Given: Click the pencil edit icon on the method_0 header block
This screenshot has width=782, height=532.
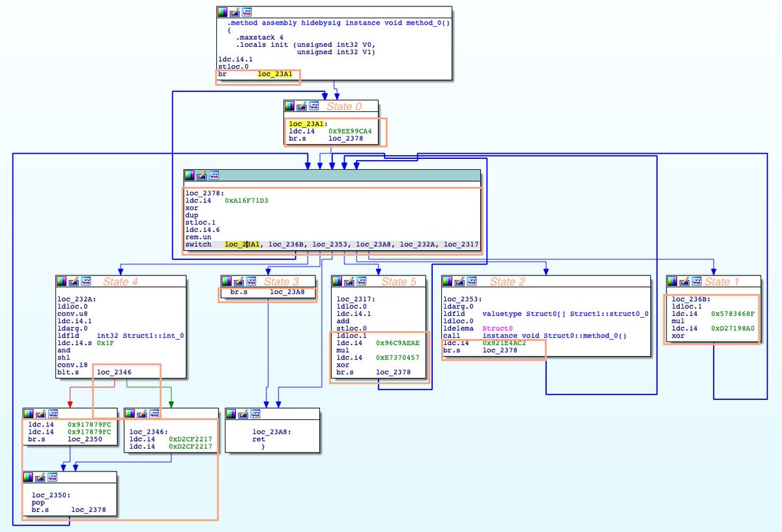Looking at the screenshot, I should click(x=235, y=12).
